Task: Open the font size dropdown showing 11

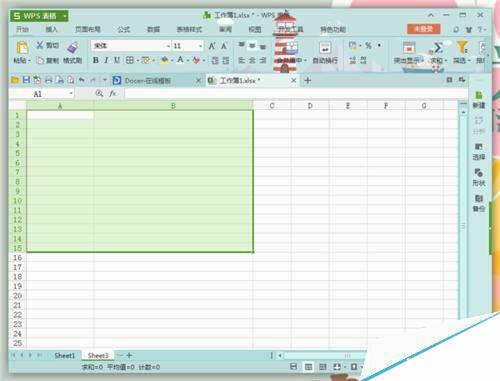Action: point(201,46)
